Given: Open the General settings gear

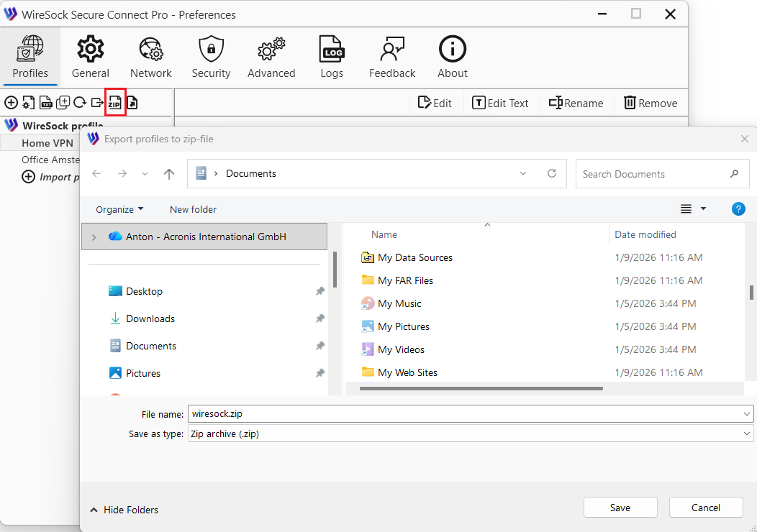Looking at the screenshot, I should coord(90,56).
